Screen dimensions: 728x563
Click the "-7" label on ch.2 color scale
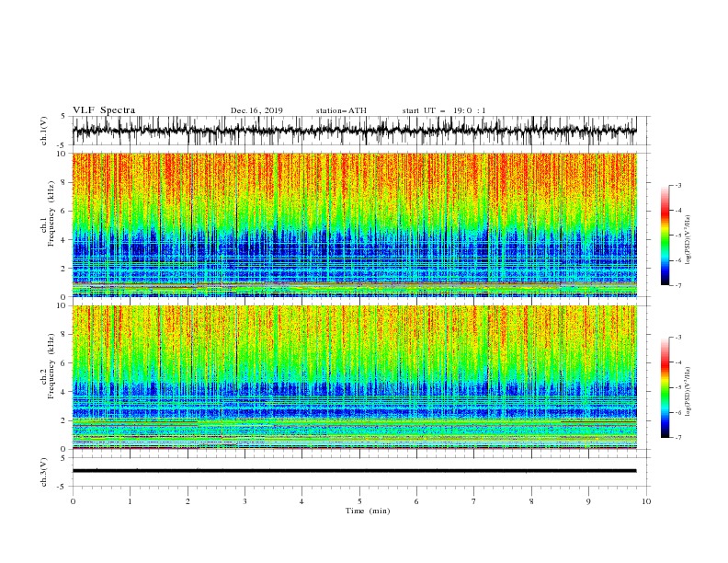coord(678,438)
